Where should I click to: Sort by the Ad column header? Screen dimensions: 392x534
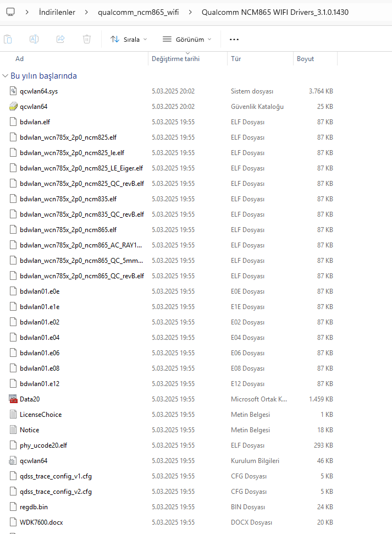19,59
